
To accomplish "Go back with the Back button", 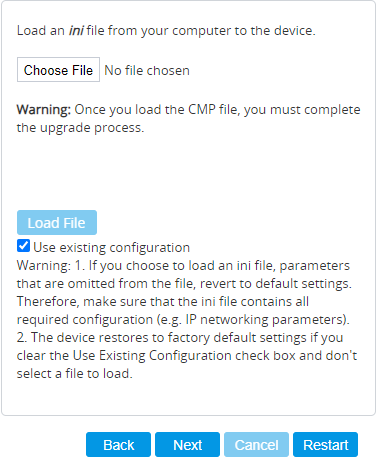I will coord(118,445).
